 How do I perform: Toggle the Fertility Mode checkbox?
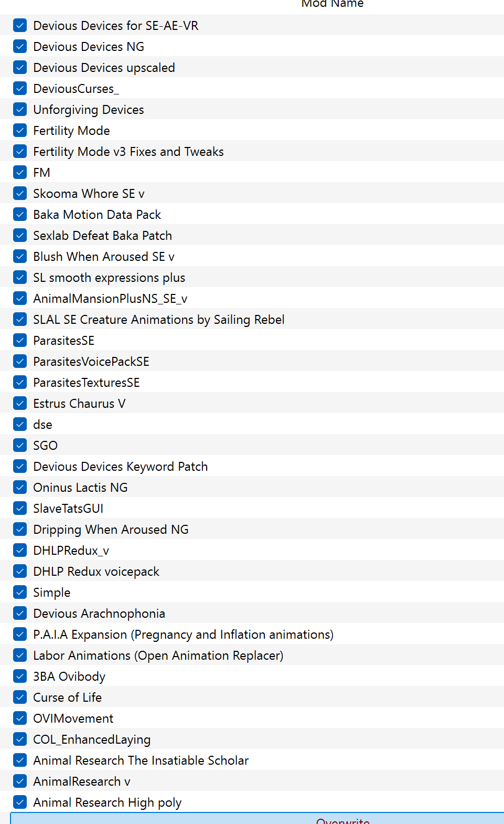pyautogui.click(x=20, y=130)
